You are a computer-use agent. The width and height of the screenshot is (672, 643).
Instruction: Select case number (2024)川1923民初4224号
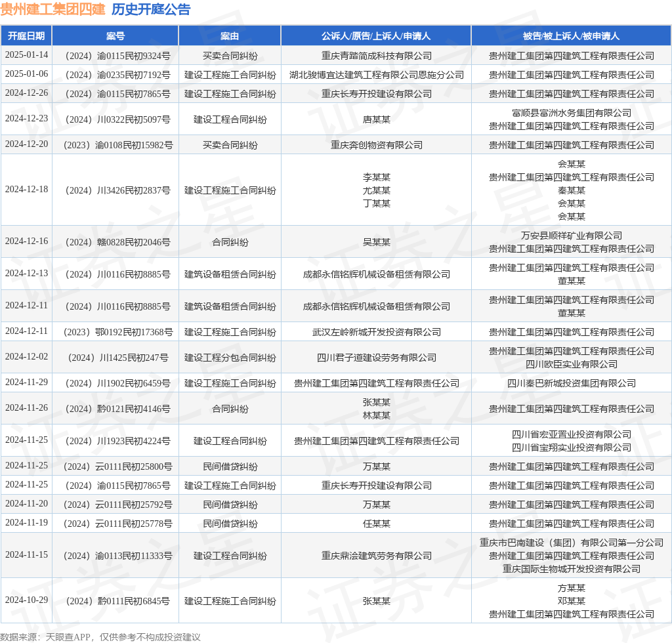click(x=117, y=441)
